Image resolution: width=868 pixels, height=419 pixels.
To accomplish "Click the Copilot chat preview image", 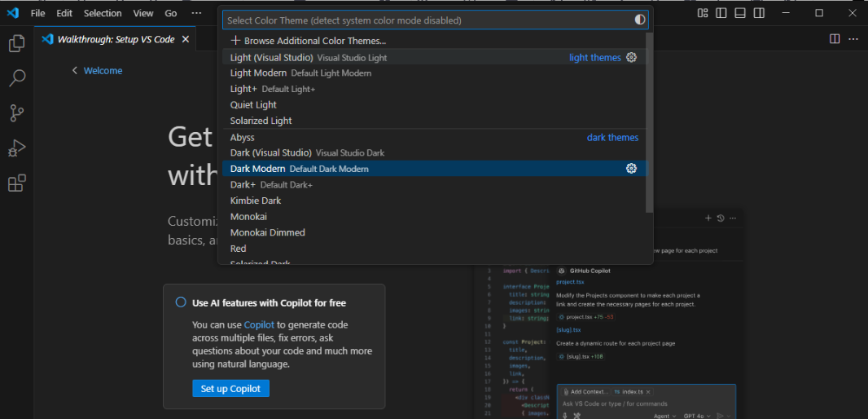I will click(x=609, y=314).
